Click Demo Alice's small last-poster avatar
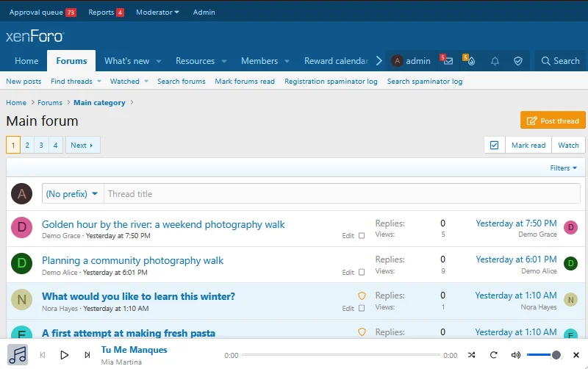The height and width of the screenshot is (369, 588). coord(570,263)
